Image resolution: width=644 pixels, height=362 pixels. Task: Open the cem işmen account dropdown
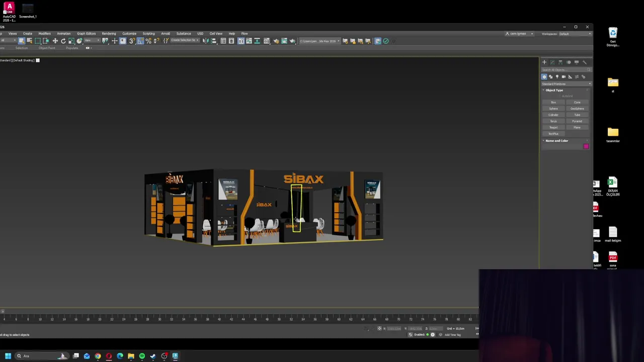tap(519, 34)
